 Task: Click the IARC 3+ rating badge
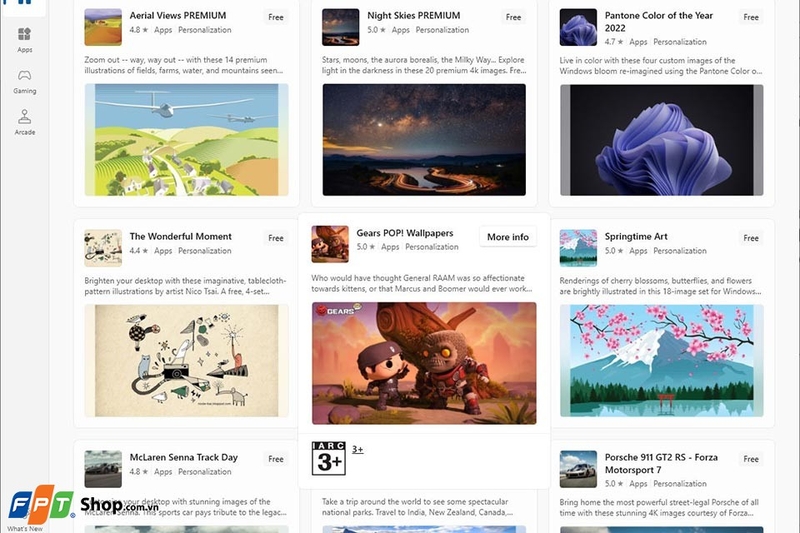coord(329,458)
